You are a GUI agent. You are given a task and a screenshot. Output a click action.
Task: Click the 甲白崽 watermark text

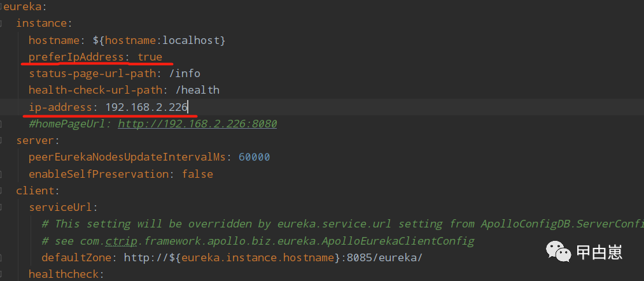coord(598,252)
